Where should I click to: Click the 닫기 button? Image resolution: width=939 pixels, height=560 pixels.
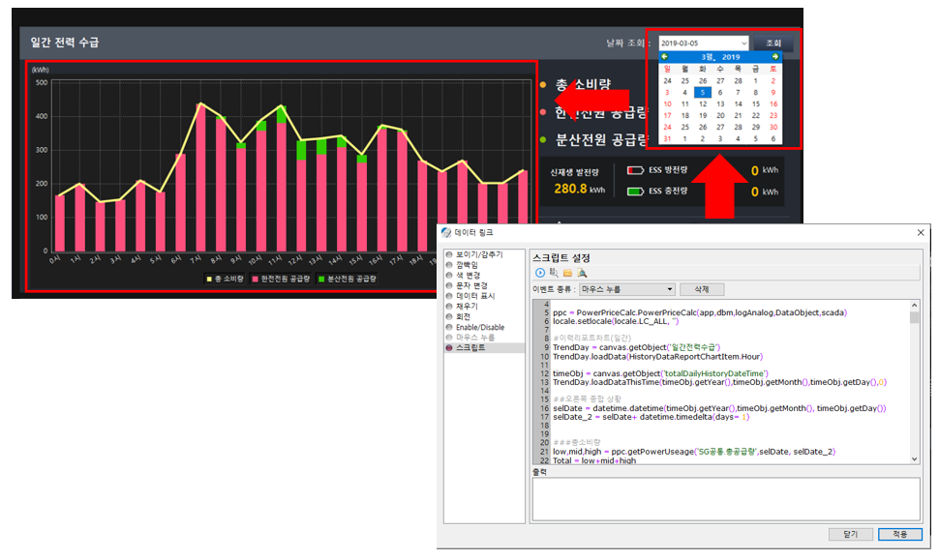(850, 534)
